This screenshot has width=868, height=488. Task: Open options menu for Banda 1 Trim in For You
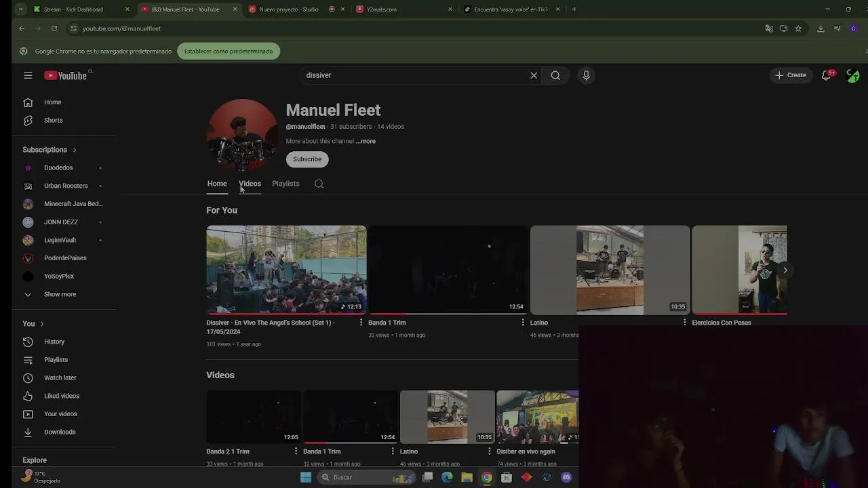click(x=523, y=323)
